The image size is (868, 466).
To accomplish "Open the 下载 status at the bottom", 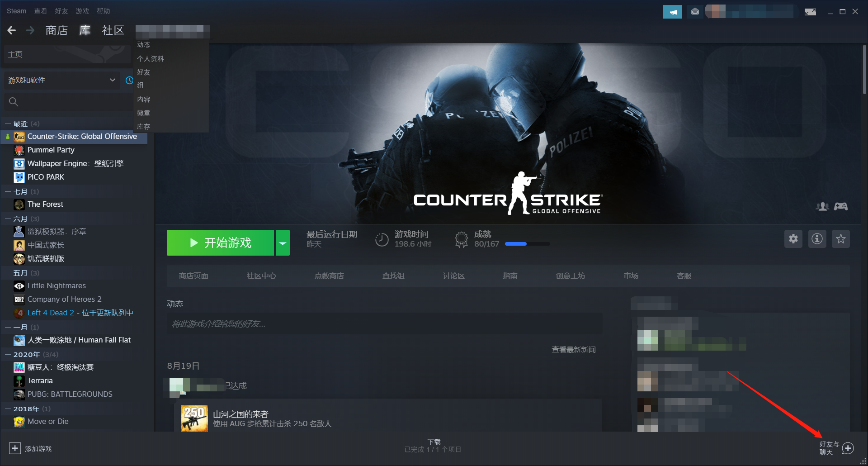I will 433,446.
